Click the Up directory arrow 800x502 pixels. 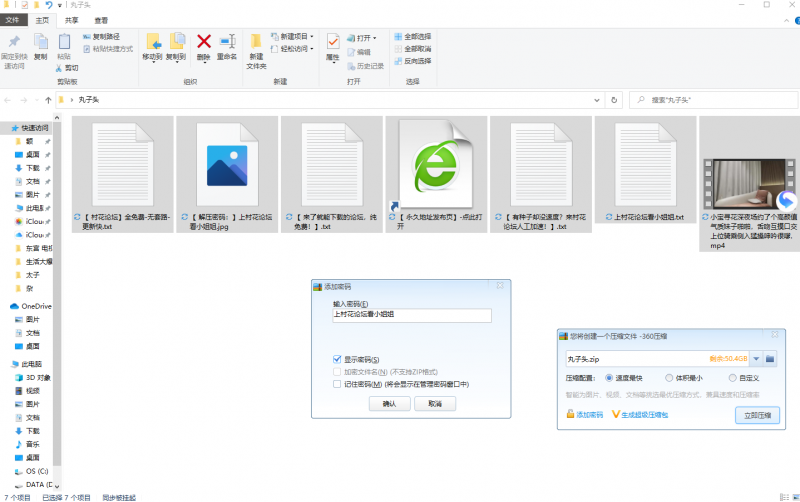(48, 100)
